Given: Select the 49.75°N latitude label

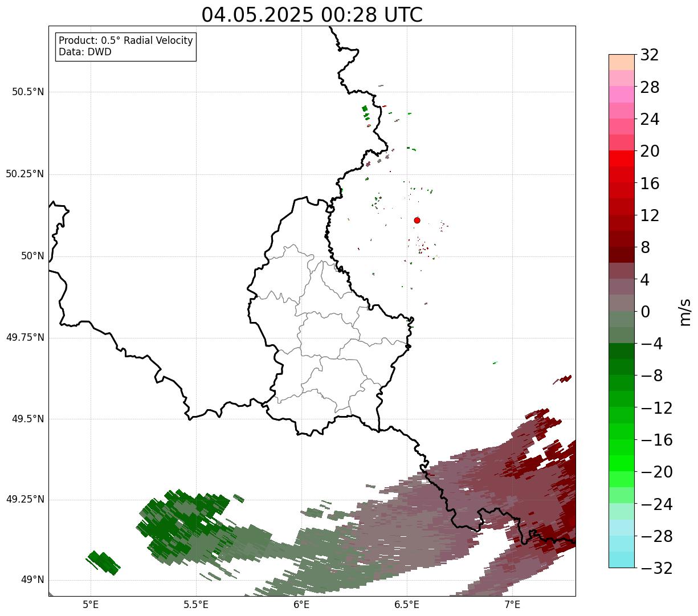Looking at the screenshot, I should coord(25,337).
